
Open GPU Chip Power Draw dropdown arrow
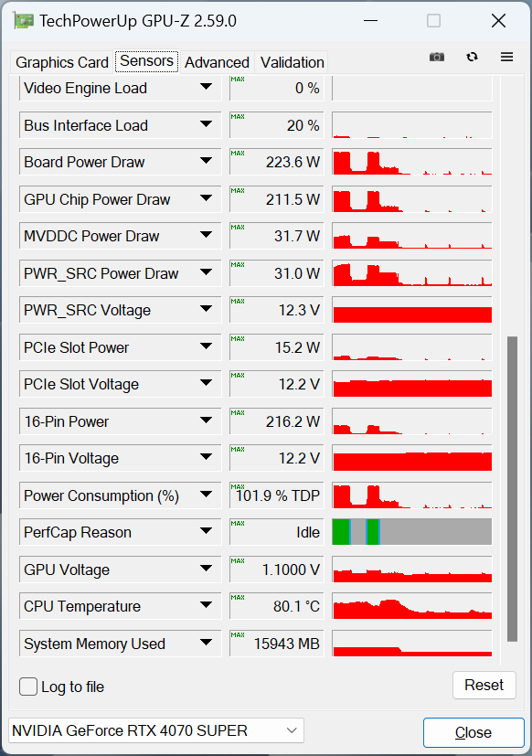(206, 197)
